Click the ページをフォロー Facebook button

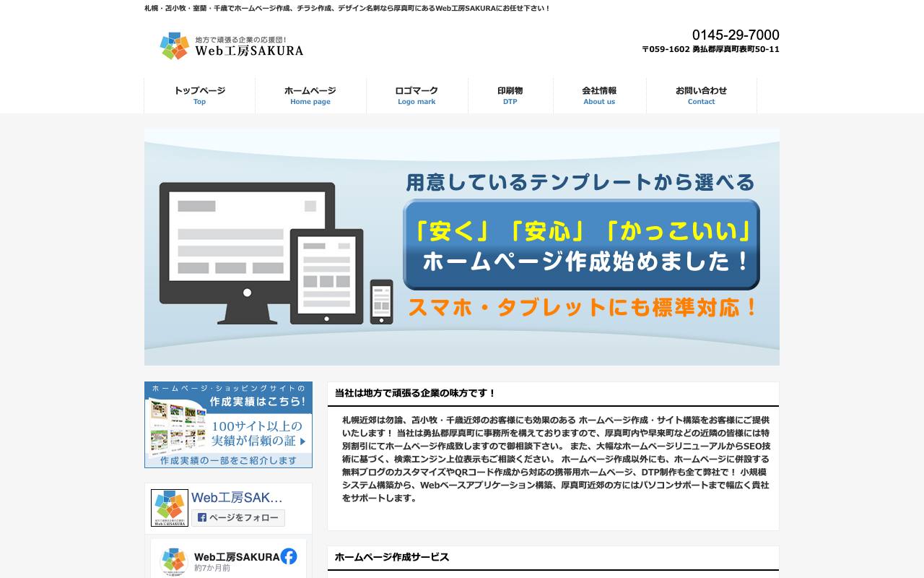pyautogui.click(x=238, y=518)
